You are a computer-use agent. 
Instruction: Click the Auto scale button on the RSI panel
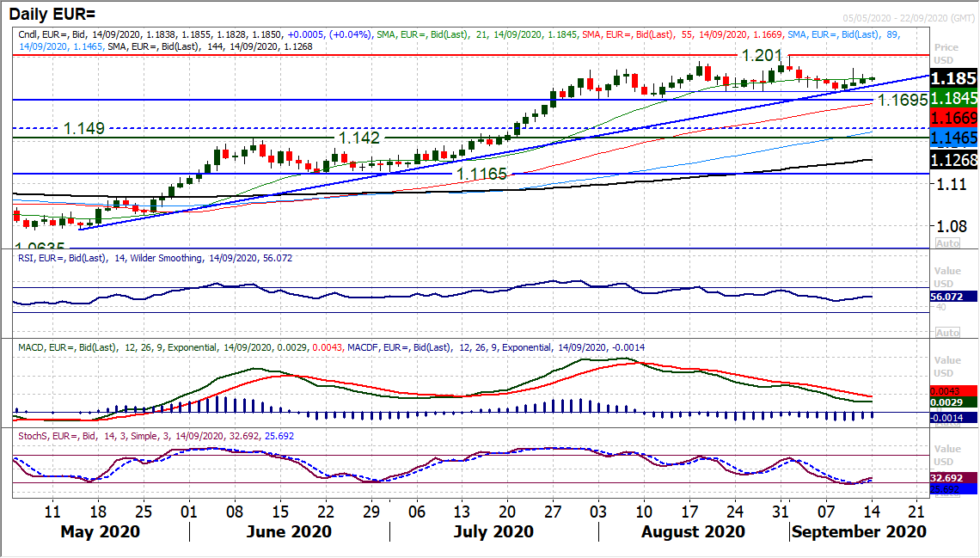click(x=947, y=332)
